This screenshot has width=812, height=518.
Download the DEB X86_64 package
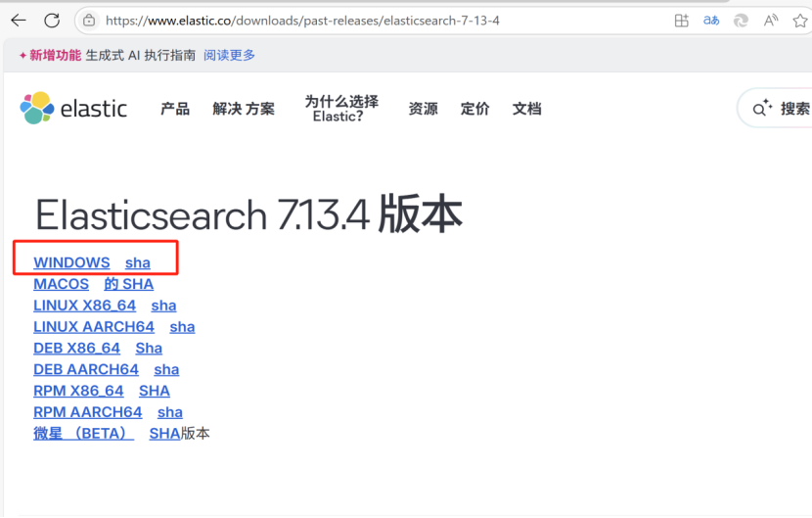[x=76, y=348]
